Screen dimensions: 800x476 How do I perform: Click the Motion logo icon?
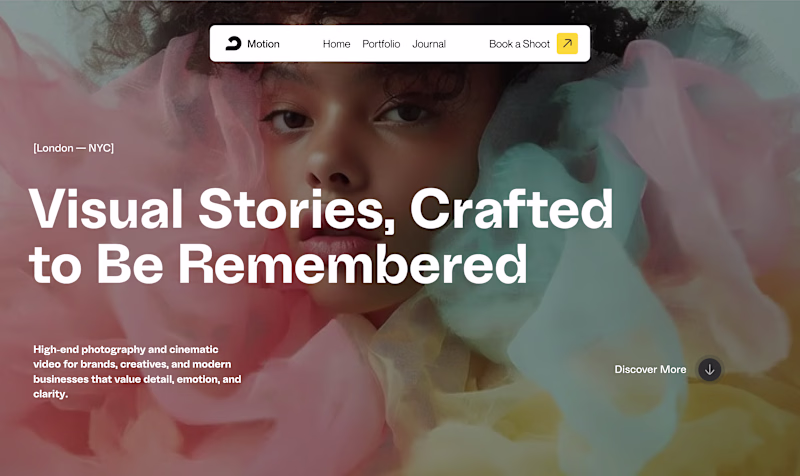[x=233, y=44]
